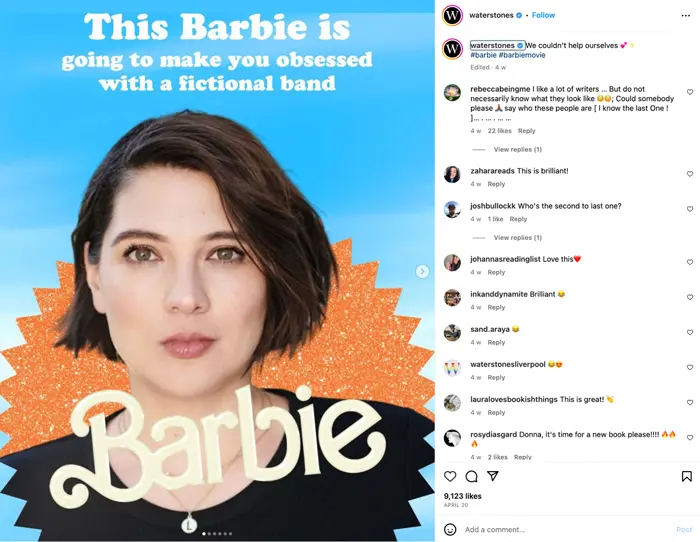
Task: Like zaharareads' comment heart
Action: [690, 174]
